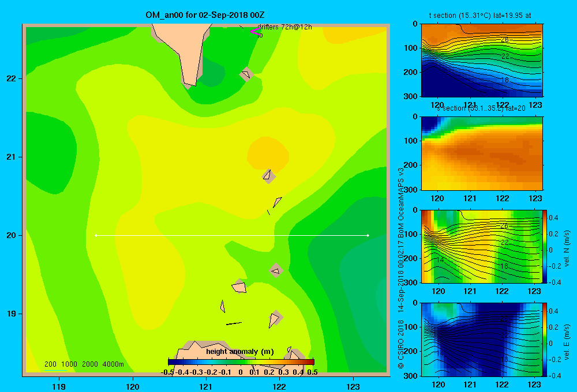Click the left endpoint diamond of the white section line
Viewport: 577px width, 392px height.
click(x=96, y=235)
